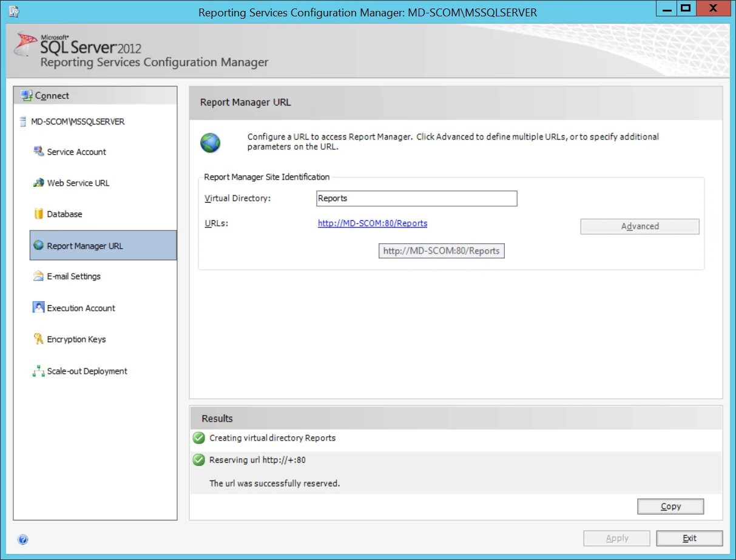Click the Copy button in Results

point(670,506)
